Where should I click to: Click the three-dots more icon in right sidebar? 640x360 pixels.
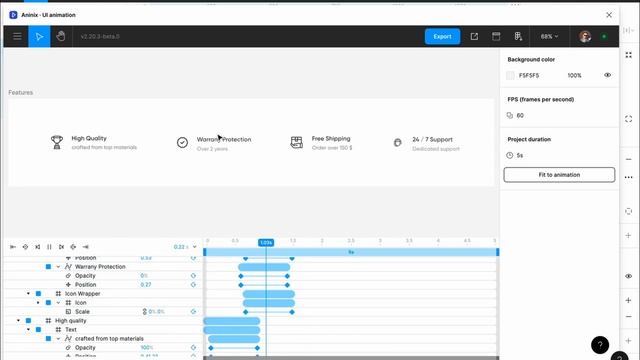629,177
